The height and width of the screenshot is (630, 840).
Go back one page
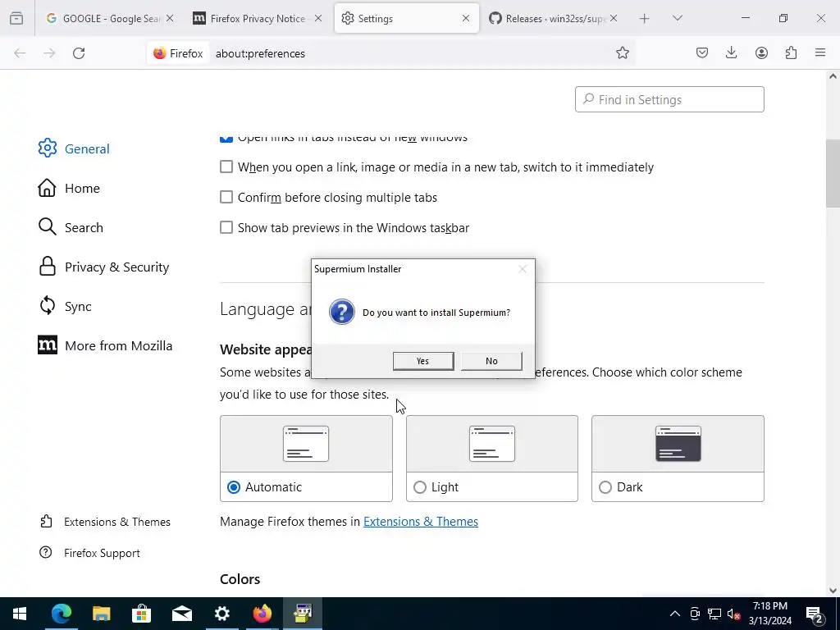click(x=20, y=53)
